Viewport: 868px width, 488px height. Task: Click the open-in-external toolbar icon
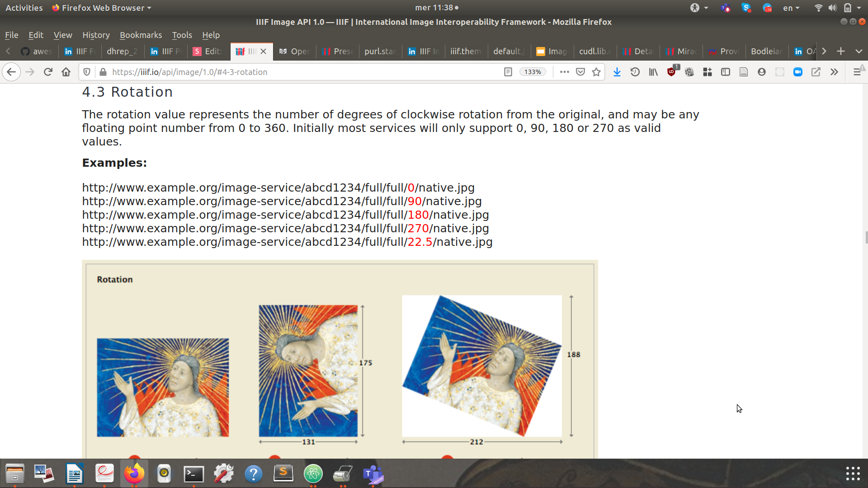click(816, 72)
